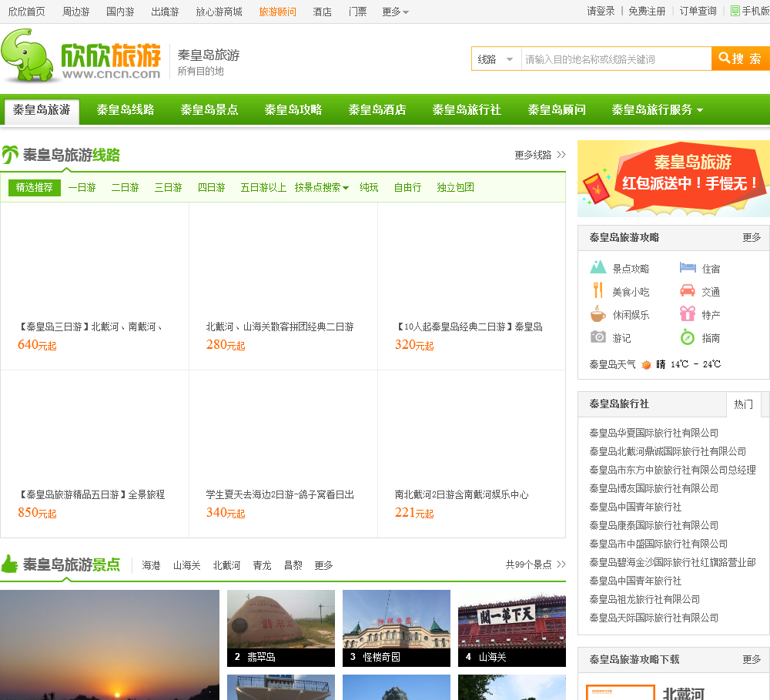Click the green elephant logo icon
770x700 pixels.
(x=28, y=55)
